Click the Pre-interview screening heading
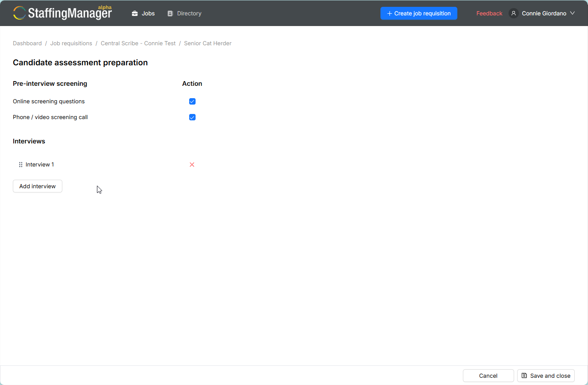The width and height of the screenshot is (588, 385). (x=50, y=84)
